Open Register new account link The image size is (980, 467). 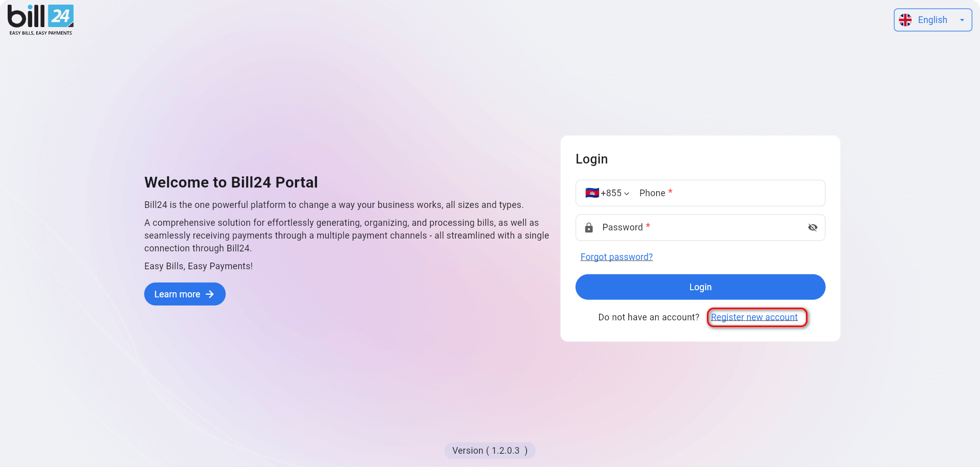(x=754, y=317)
